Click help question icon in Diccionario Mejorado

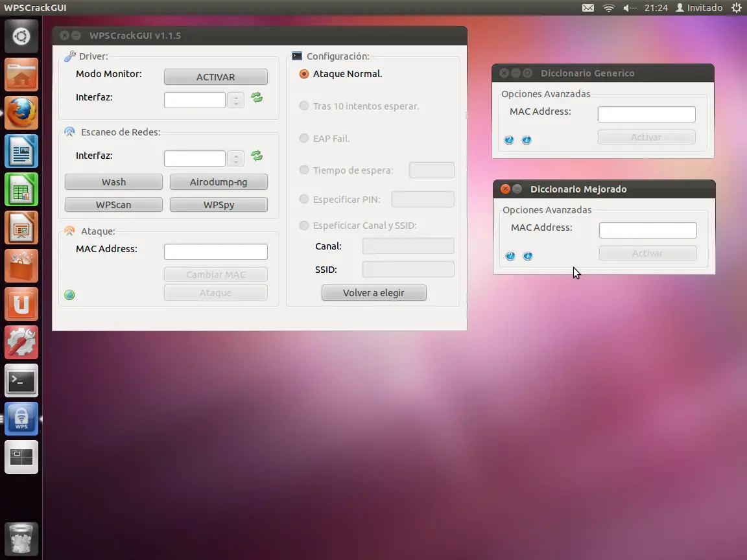[510, 256]
